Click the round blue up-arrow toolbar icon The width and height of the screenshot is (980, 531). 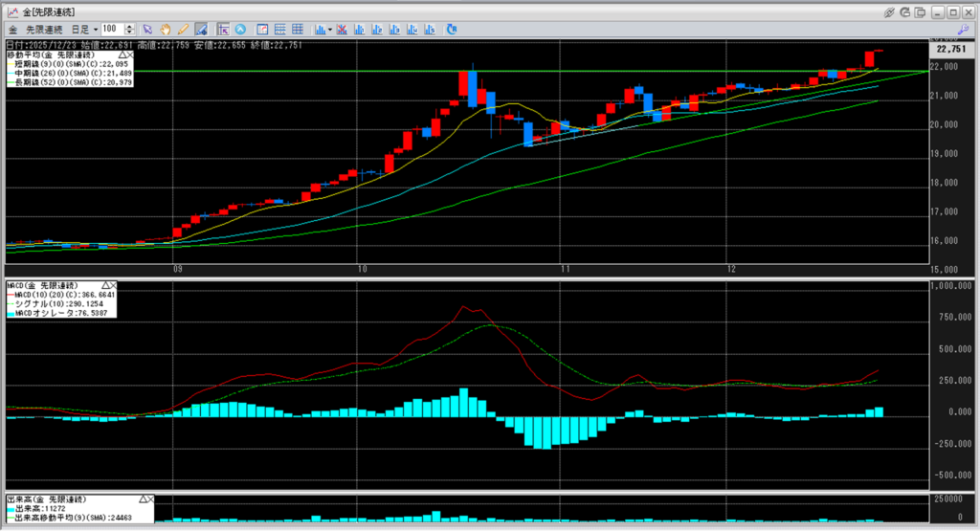click(240, 30)
